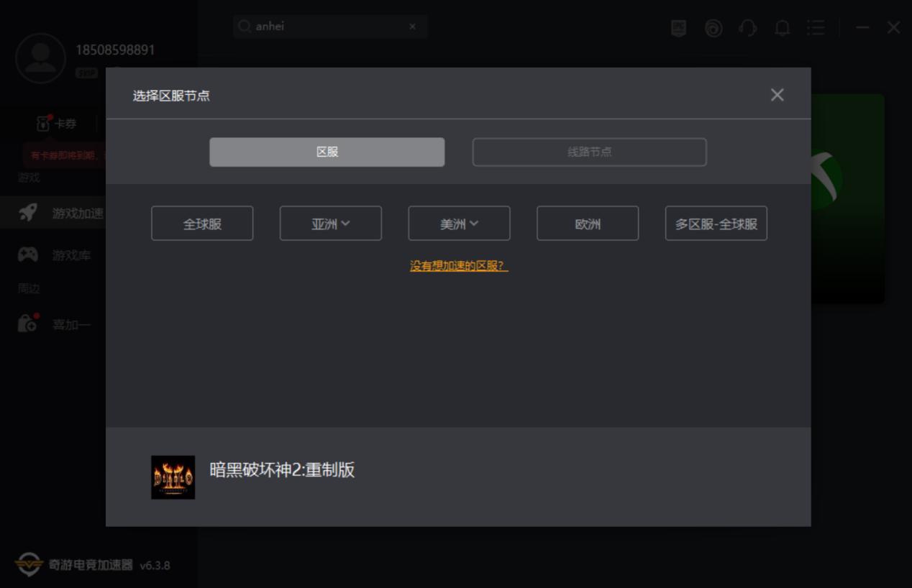Click the Epic store icon in the top bar
The height and width of the screenshot is (588, 912).
point(678,28)
